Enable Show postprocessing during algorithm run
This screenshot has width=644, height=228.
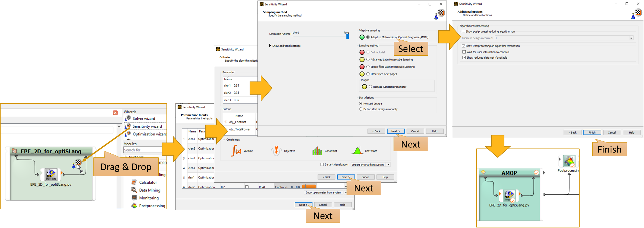point(464,31)
